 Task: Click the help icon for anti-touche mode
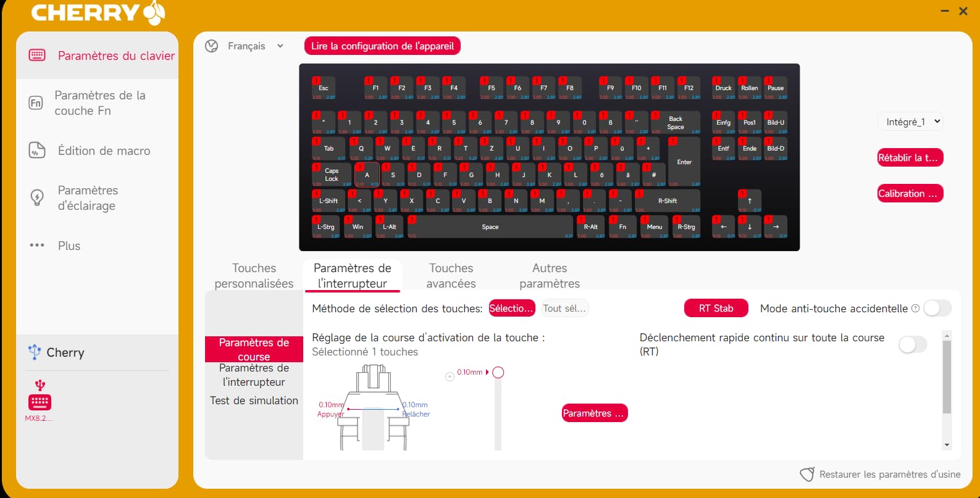point(915,309)
